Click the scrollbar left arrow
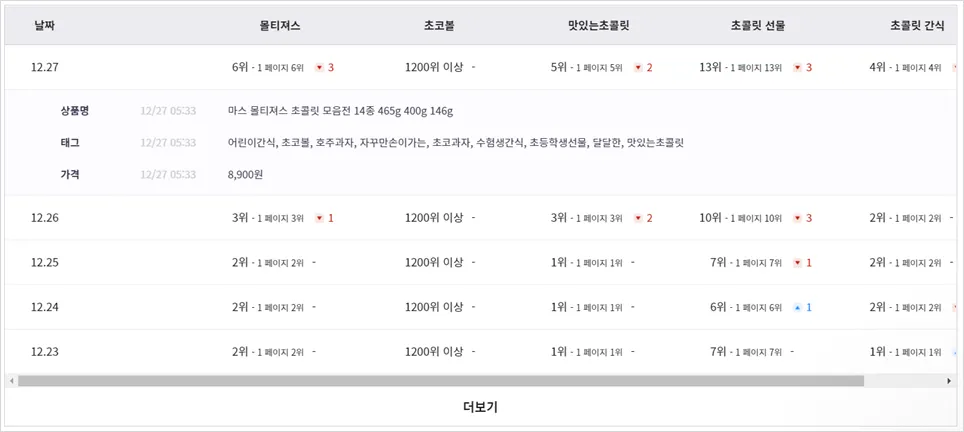This screenshot has width=964, height=432. click(x=11, y=381)
